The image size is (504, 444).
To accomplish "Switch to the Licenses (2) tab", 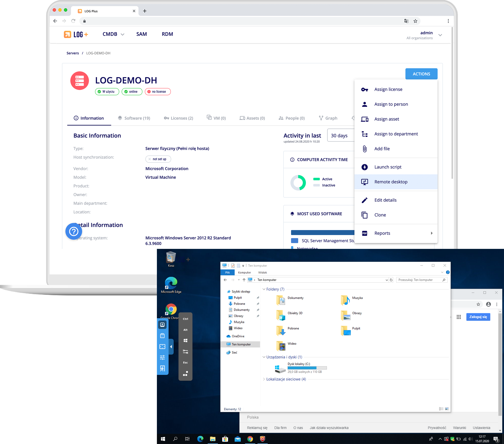I will 178,118.
